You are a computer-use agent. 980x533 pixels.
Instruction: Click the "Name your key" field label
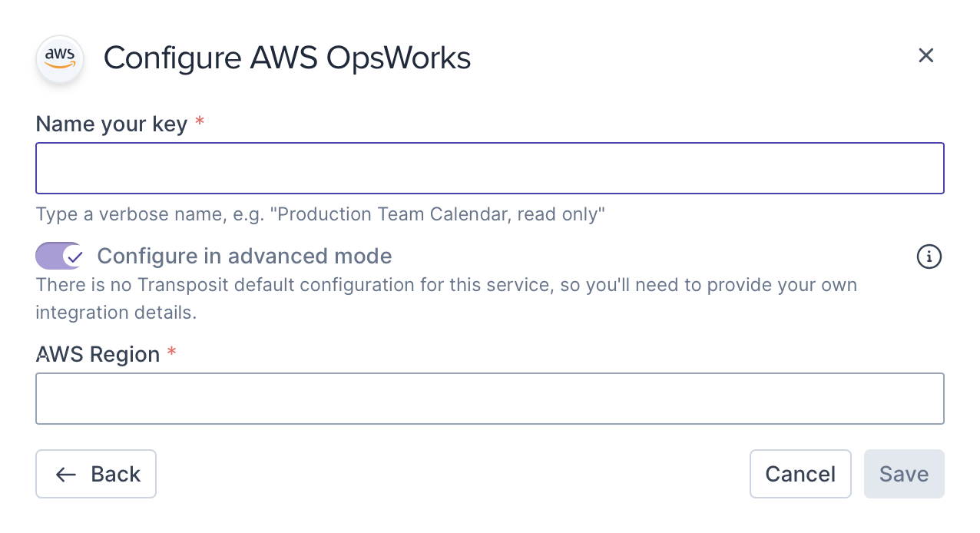pyautogui.click(x=111, y=124)
